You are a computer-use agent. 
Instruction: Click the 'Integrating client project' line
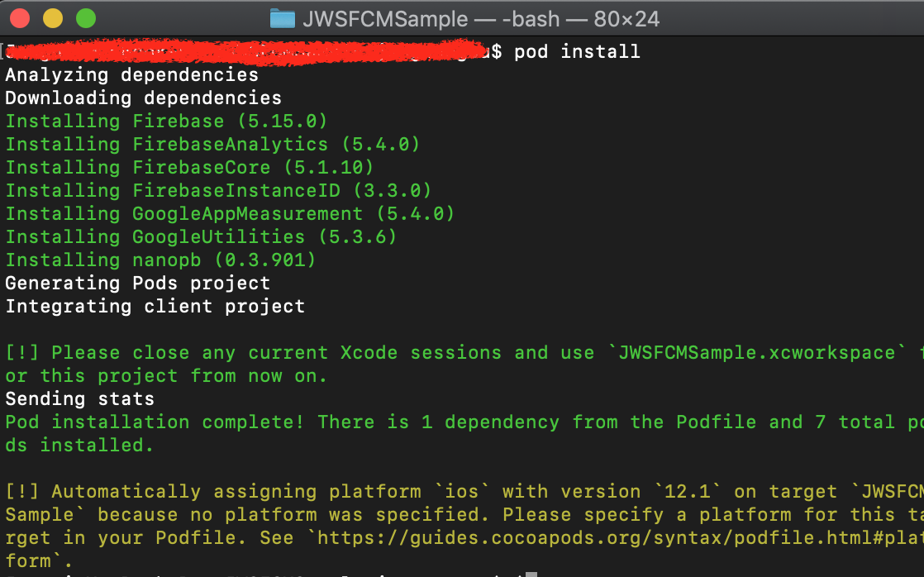click(155, 307)
